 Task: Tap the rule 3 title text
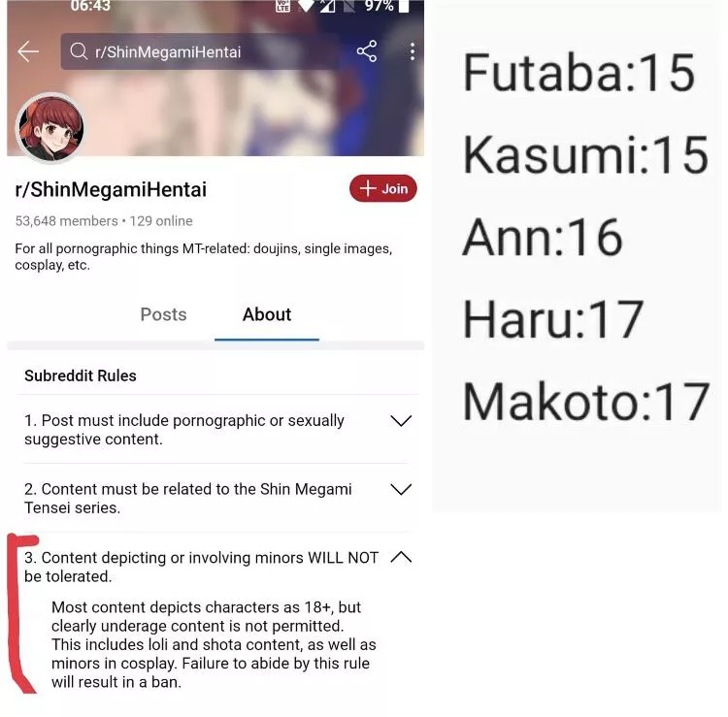click(202, 567)
